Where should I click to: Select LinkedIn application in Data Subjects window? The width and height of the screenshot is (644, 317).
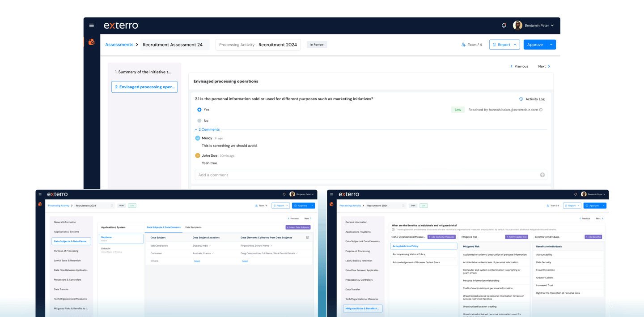tap(121, 250)
